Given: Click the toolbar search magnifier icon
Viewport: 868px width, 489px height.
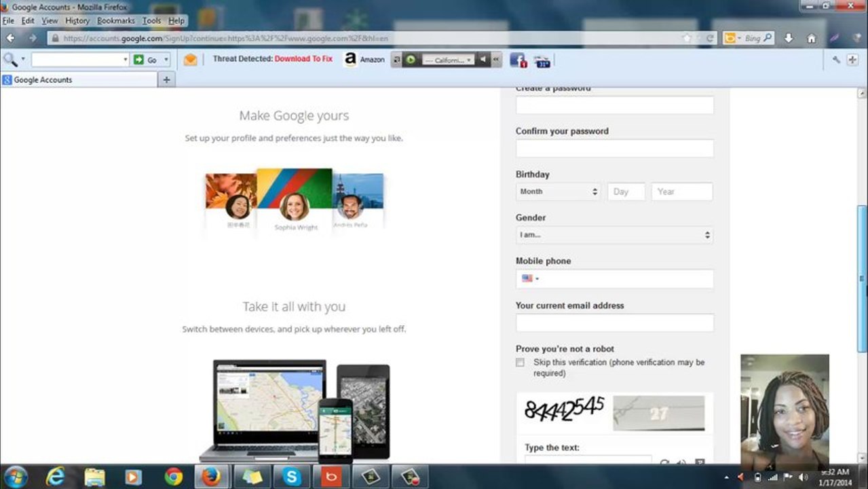Looking at the screenshot, I should tap(10, 59).
